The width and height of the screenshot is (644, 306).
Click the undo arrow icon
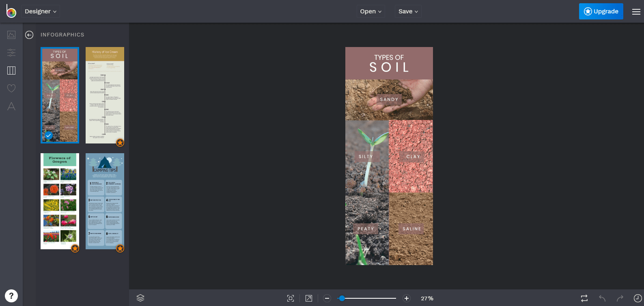tap(602, 298)
